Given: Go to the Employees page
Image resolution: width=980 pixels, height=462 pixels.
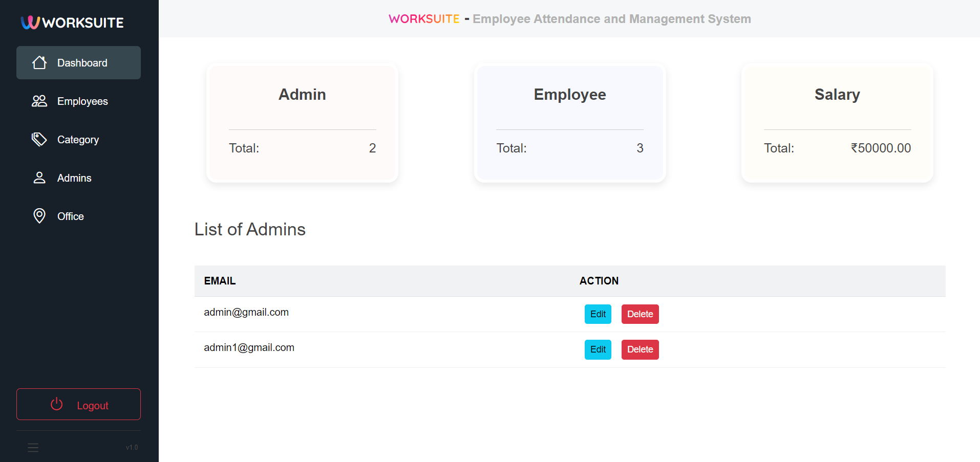Looking at the screenshot, I should click(78, 101).
